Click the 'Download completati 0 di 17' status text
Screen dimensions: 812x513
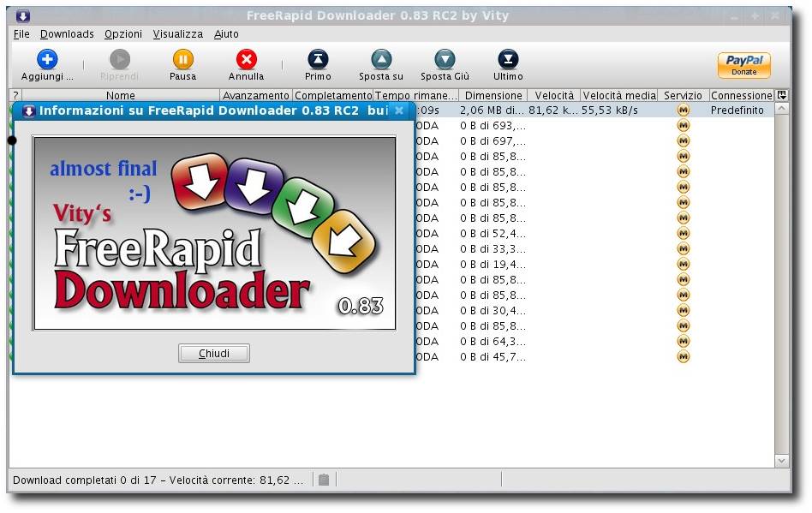(x=84, y=480)
